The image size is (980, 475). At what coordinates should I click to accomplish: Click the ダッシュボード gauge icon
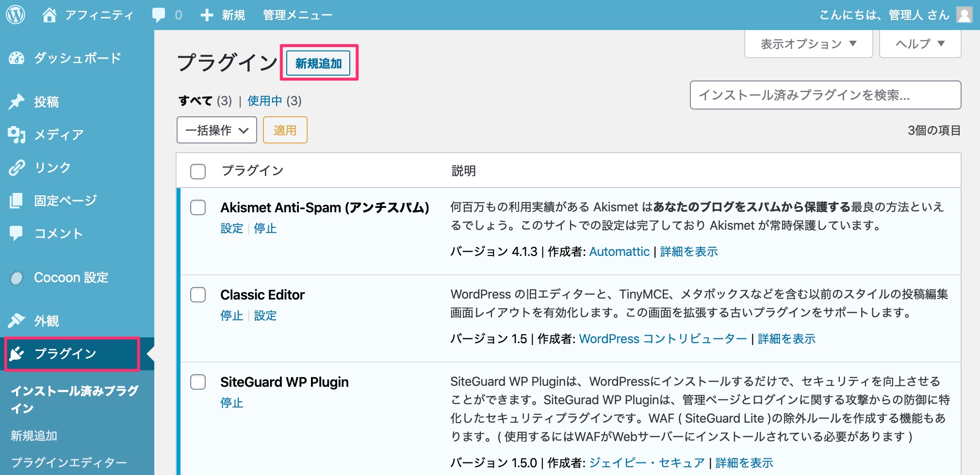point(16,58)
